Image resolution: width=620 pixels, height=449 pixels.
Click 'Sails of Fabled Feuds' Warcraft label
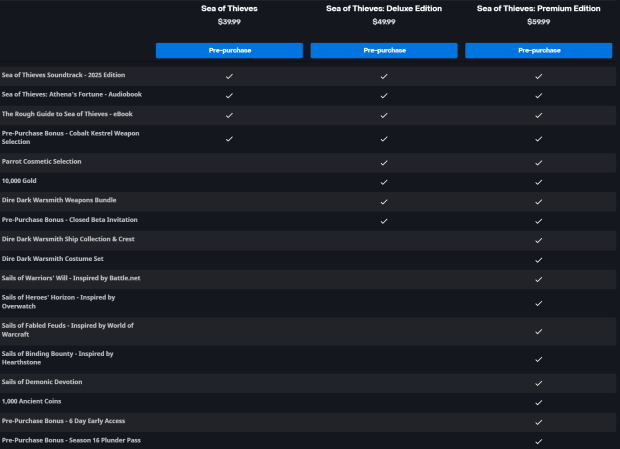(68, 330)
